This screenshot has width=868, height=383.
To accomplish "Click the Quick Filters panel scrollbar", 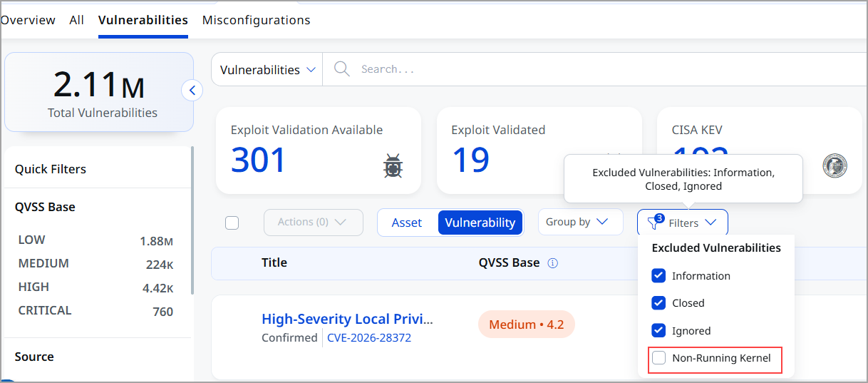I will (x=191, y=221).
